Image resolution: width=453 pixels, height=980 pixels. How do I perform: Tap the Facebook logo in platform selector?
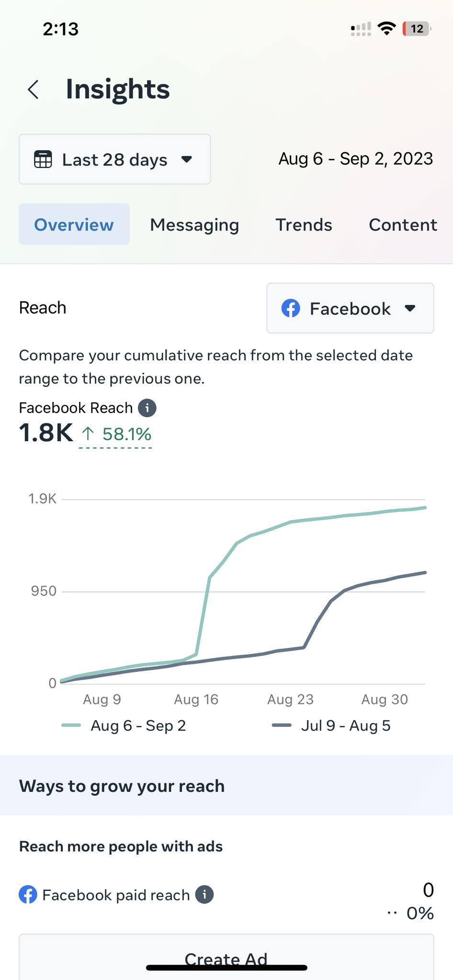point(291,309)
